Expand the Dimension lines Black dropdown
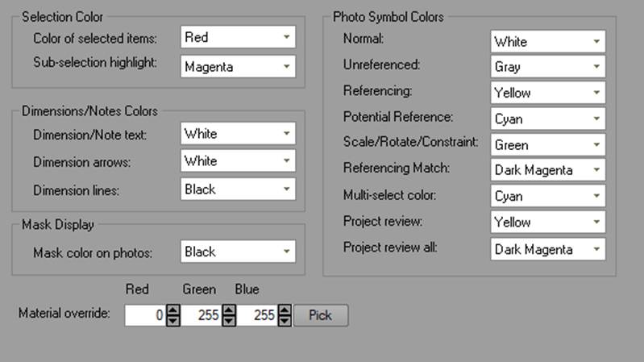Screen dimensions: 644x362 point(238,189)
